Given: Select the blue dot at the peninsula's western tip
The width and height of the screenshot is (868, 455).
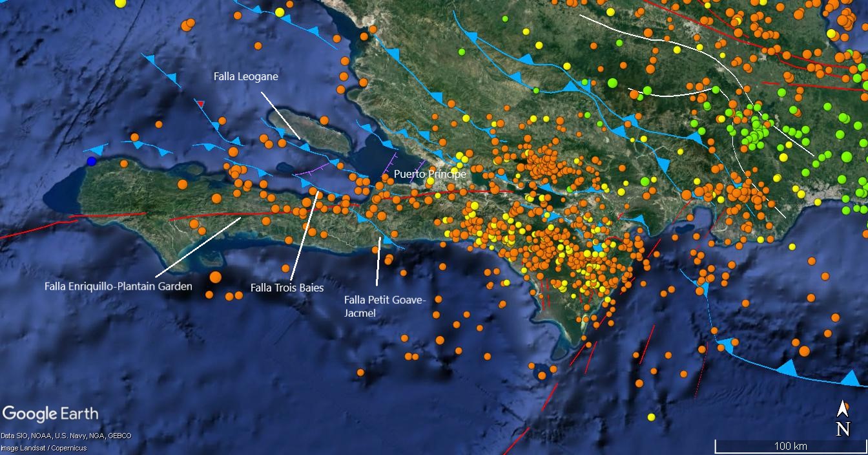Looking at the screenshot, I should click(x=92, y=161).
